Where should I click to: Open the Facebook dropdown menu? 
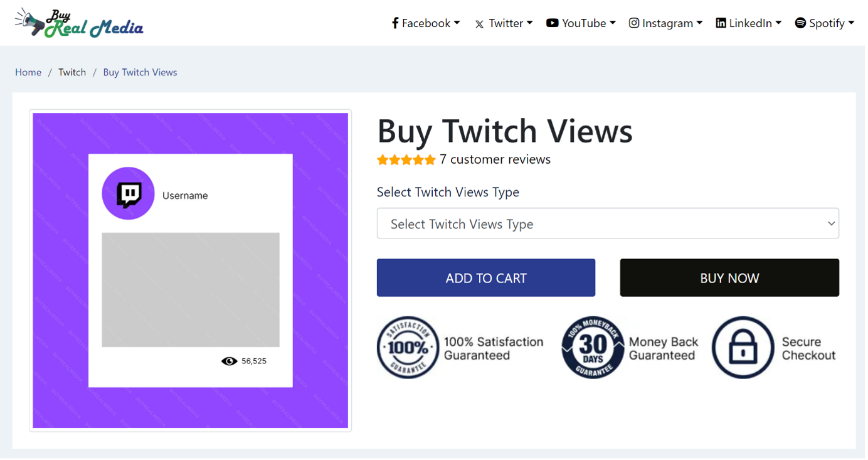pyautogui.click(x=426, y=23)
